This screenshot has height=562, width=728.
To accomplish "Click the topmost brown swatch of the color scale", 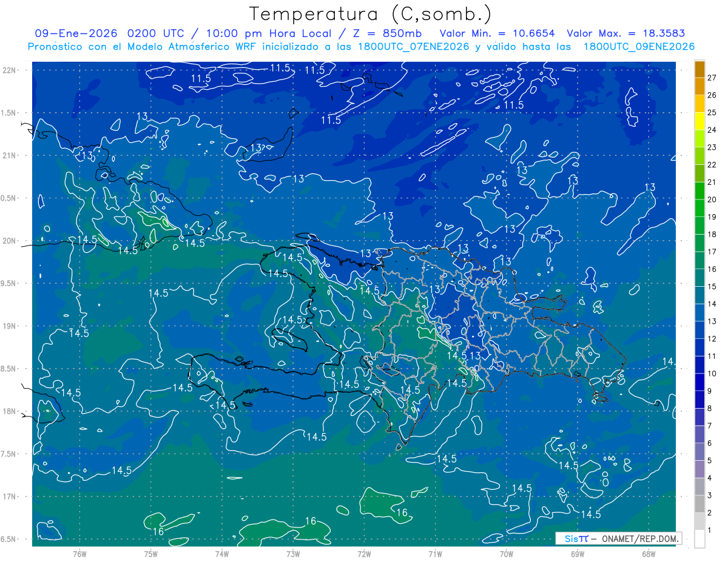I will (x=699, y=69).
